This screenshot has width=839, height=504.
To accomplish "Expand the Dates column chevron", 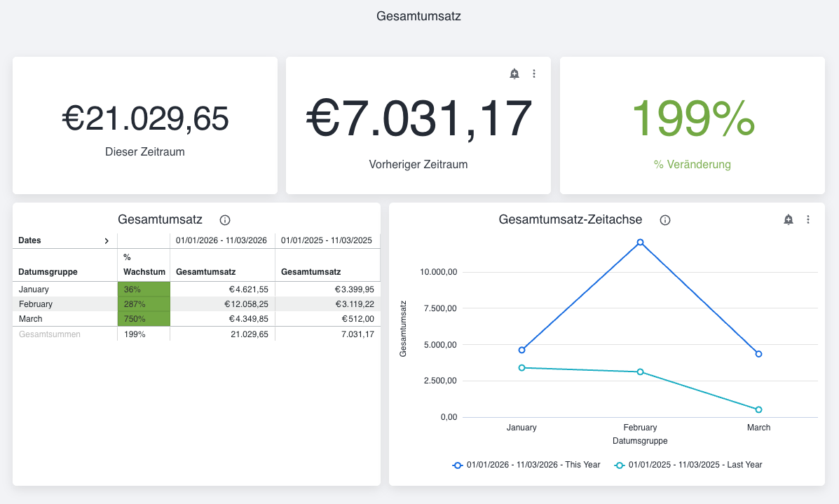I will pos(107,240).
